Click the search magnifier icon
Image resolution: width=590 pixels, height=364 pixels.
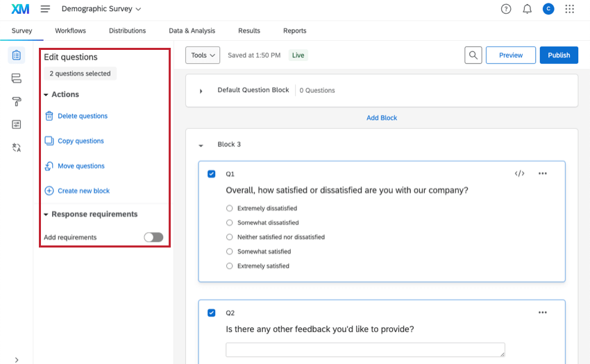473,55
